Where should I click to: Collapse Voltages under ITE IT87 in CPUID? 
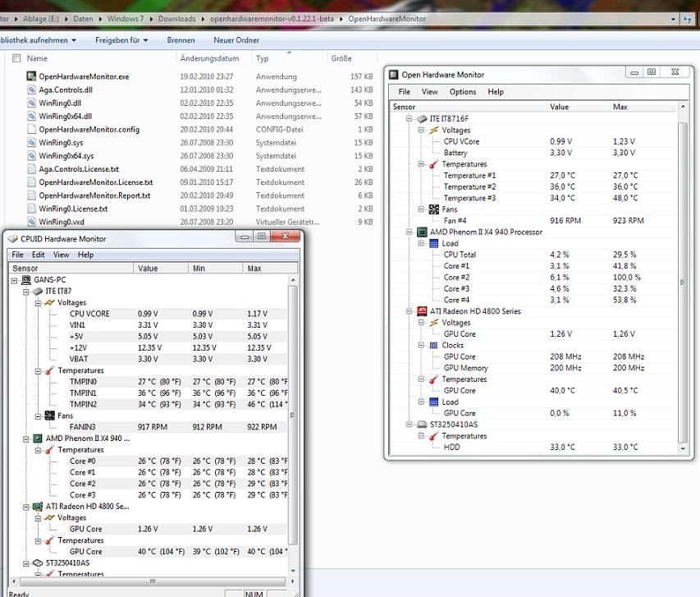pyautogui.click(x=38, y=303)
